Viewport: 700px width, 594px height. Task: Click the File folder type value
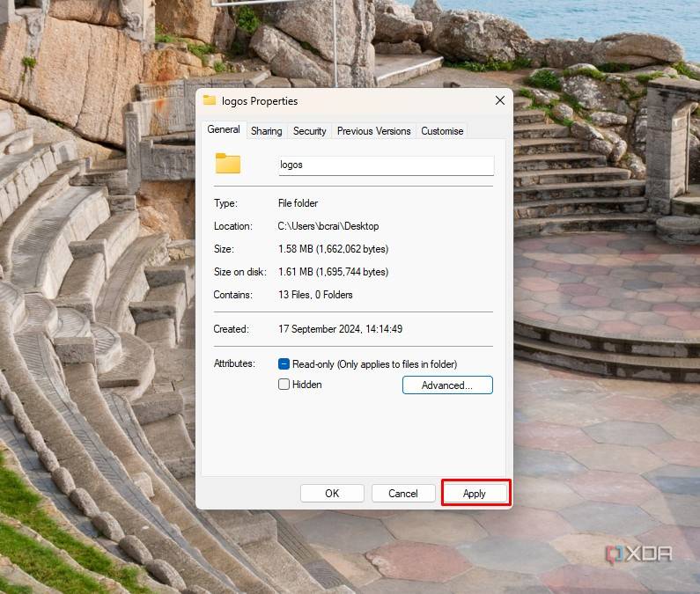coord(298,203)
